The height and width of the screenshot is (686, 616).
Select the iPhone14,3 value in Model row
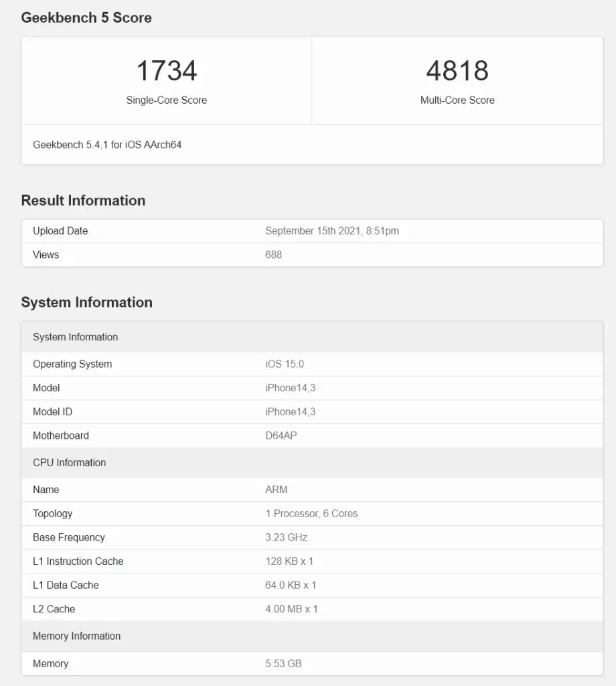tap(291, 388)
